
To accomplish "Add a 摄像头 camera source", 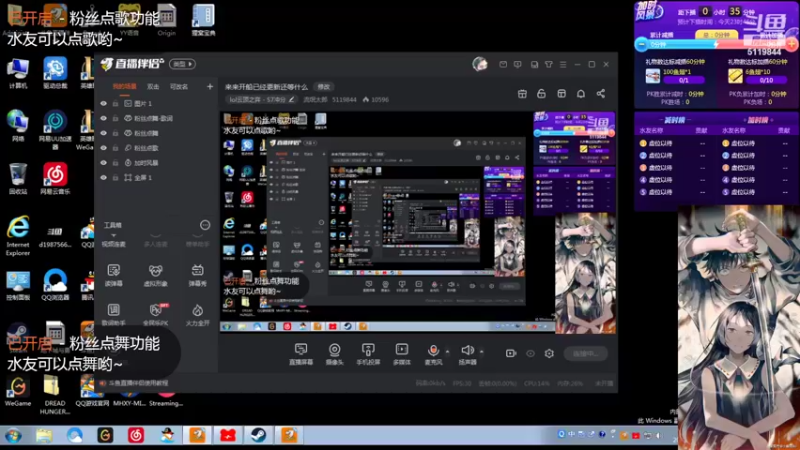I will click(335, 354).
